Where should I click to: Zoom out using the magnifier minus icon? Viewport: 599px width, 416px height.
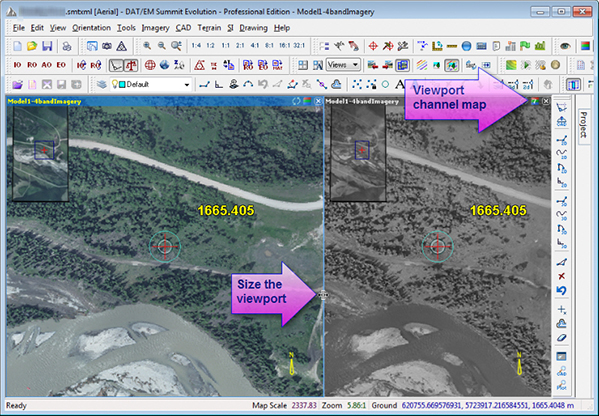162,46
